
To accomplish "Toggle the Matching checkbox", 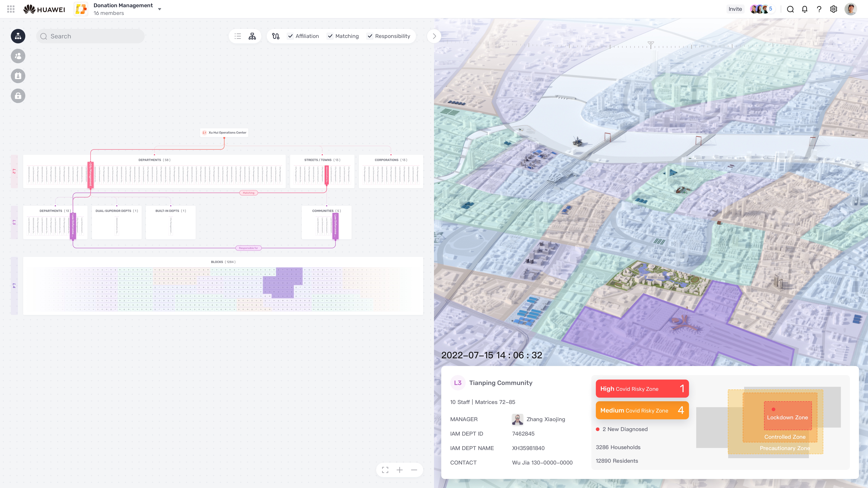I will (x=330, y=36).
